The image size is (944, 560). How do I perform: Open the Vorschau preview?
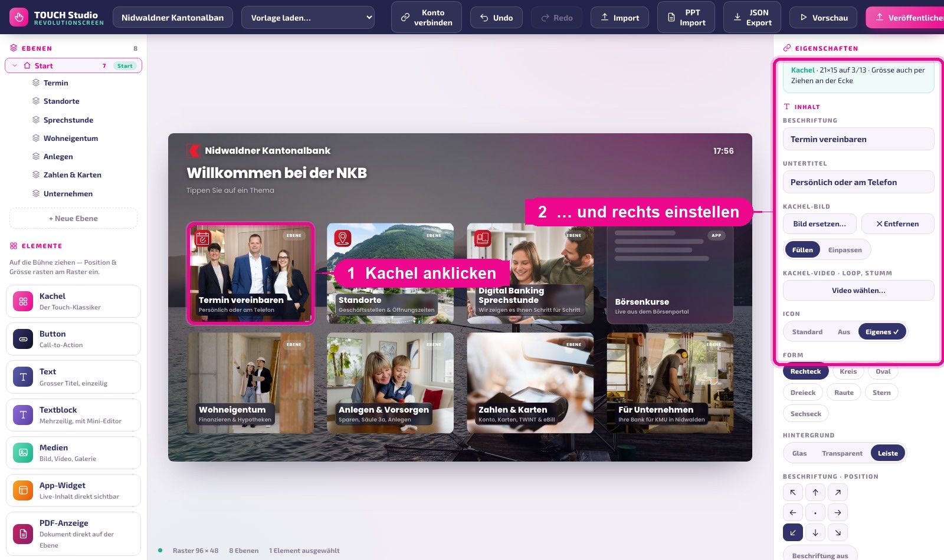pos(824,18)
